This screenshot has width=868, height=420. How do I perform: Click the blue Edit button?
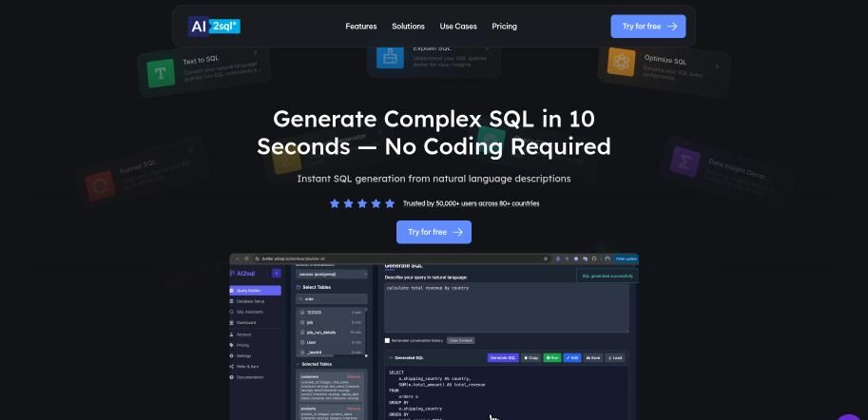(572, 358)
